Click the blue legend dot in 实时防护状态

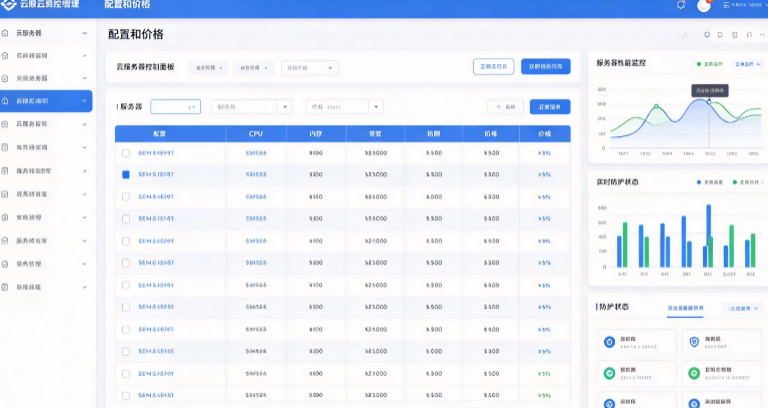[x=699, y=182]
